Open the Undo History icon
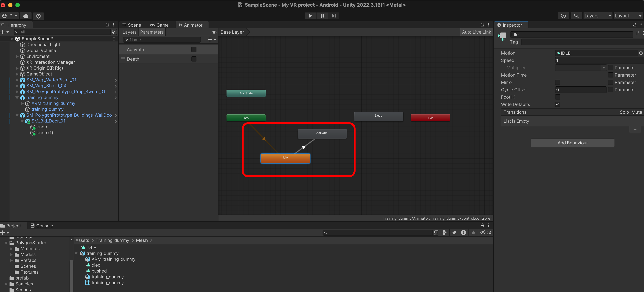 pos(563,16)
